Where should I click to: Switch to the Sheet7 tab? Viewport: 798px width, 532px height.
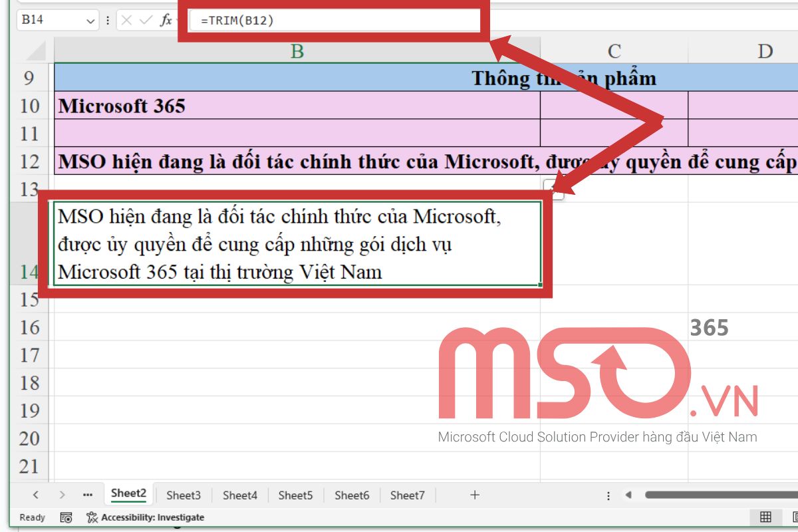click(x=407, y=495)
